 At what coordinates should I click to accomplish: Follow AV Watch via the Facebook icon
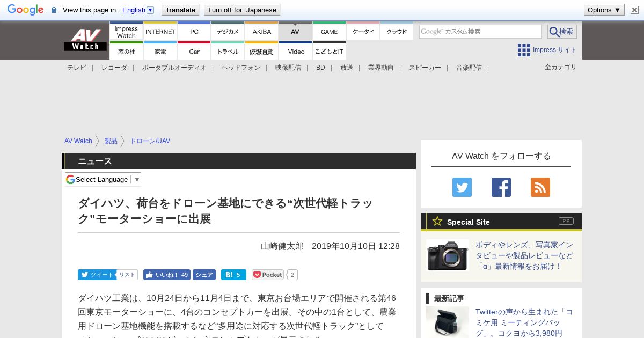pos(501,187)
